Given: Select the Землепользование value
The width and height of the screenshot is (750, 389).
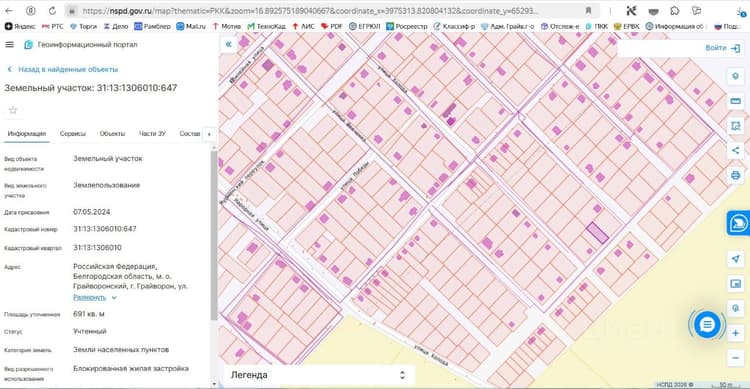Looking at the screenshot, I should click(107, 185).
